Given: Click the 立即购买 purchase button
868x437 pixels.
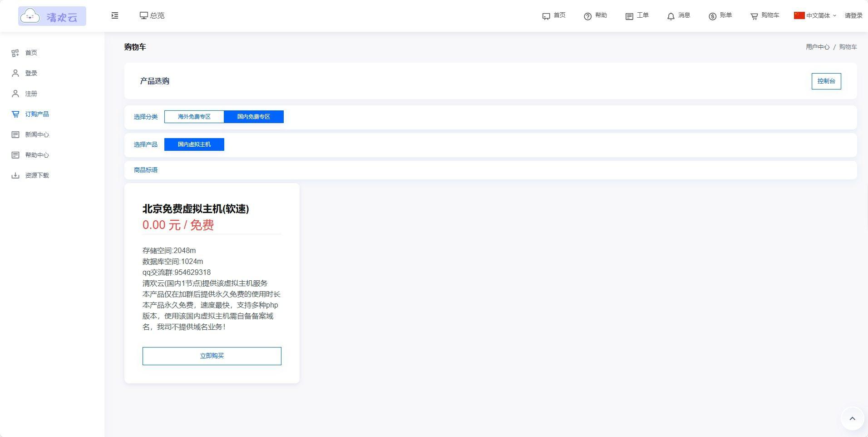Looking at the screenshot, I should [212, 356].
